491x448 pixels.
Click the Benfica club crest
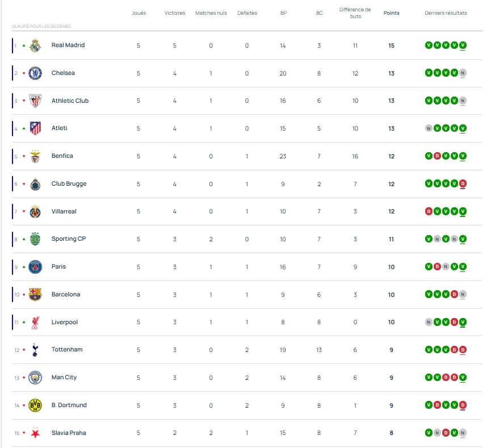click(35, 156)
